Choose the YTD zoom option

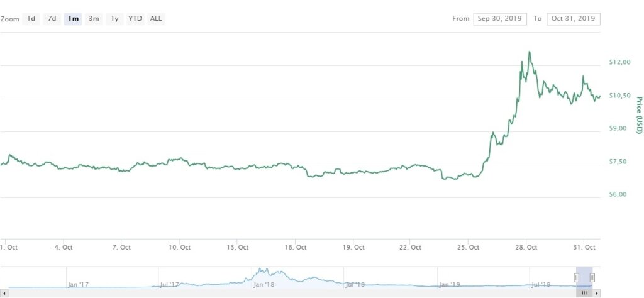(x=135, y=19)
